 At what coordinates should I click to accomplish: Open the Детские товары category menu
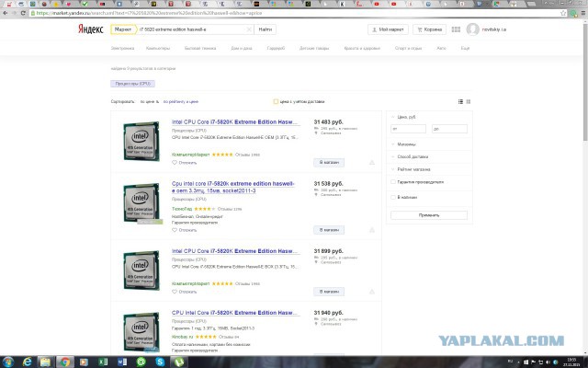point(314,48)
